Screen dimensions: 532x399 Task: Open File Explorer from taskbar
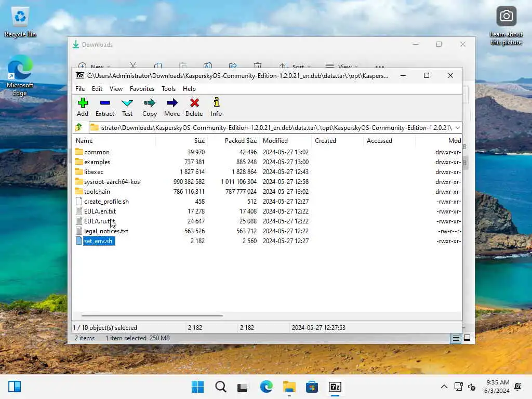[289, 387]
